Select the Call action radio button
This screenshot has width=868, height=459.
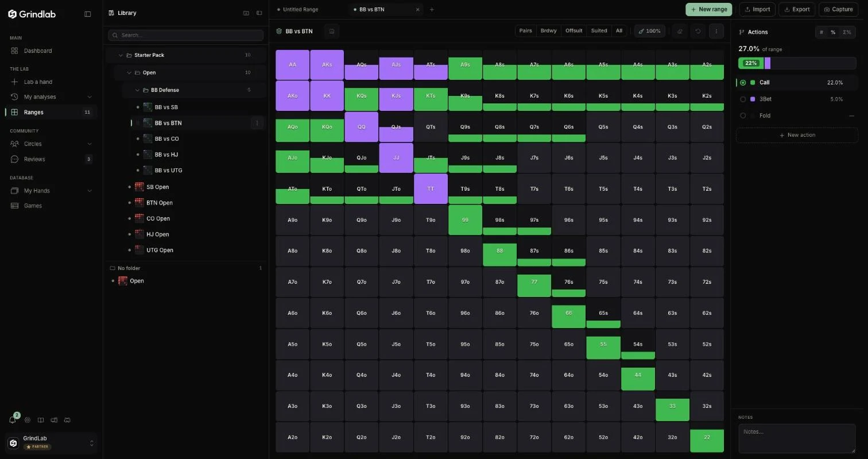coord(743,83)
